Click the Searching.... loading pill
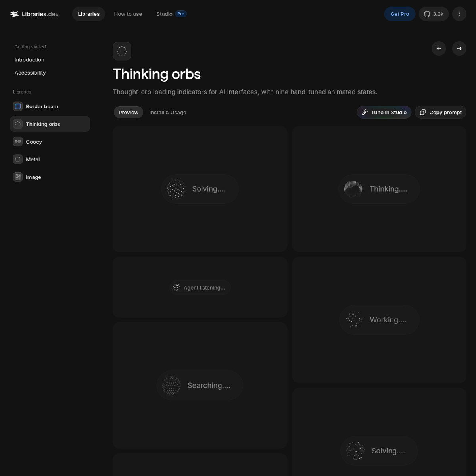 [x=200, y=385]
